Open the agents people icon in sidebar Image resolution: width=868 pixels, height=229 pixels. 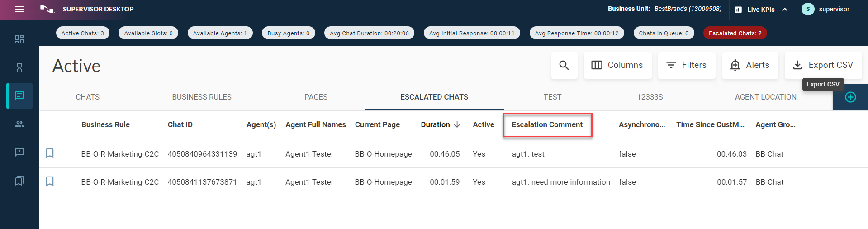click(x=19, y=124)
